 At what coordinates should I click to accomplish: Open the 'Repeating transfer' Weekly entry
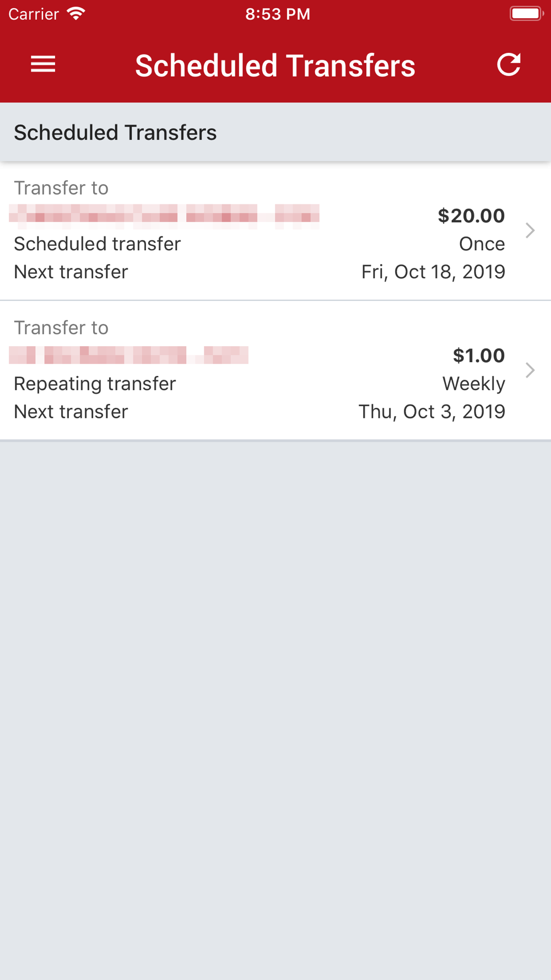click(95, 384)
